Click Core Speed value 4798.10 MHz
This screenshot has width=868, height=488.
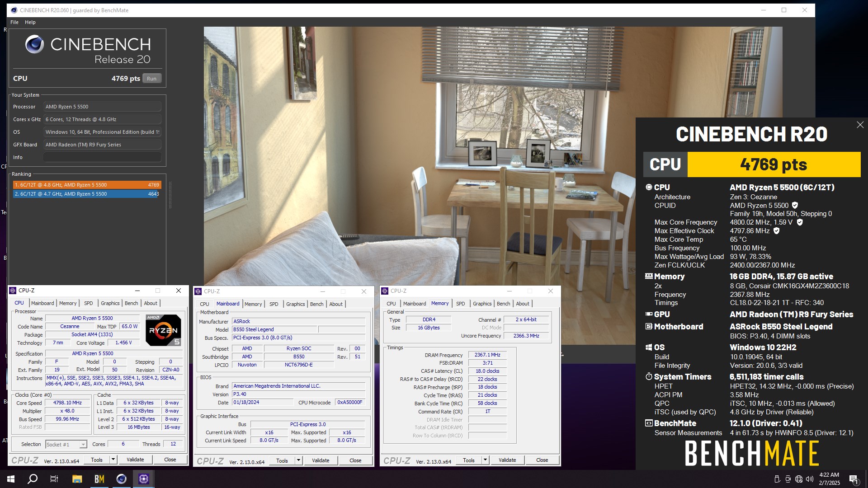[x=67, y=403]
